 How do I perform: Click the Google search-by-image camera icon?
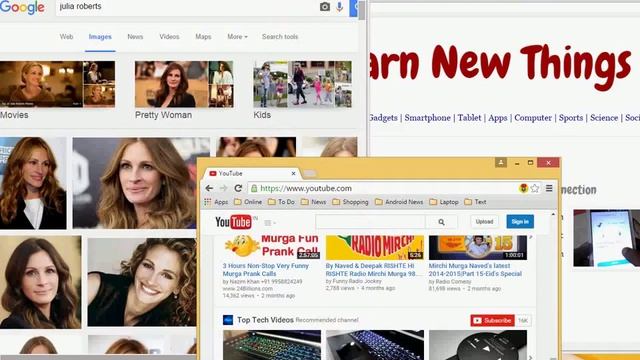[324, 7]
